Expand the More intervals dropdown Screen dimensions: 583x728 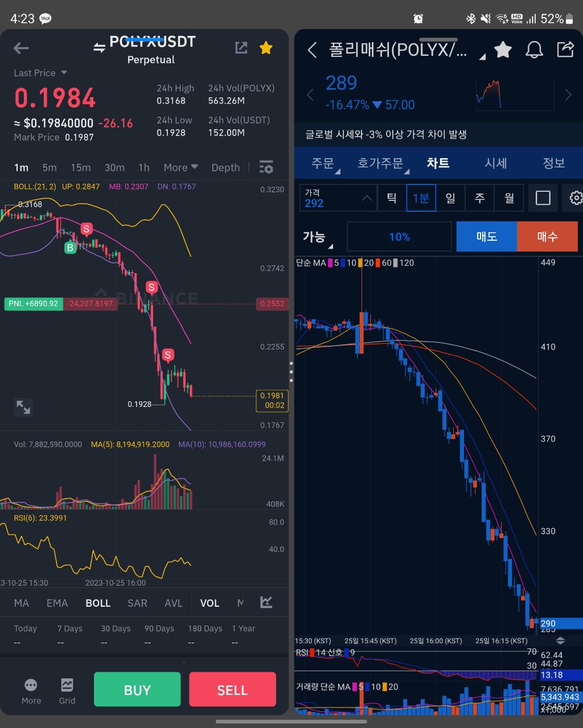(181, 167)
